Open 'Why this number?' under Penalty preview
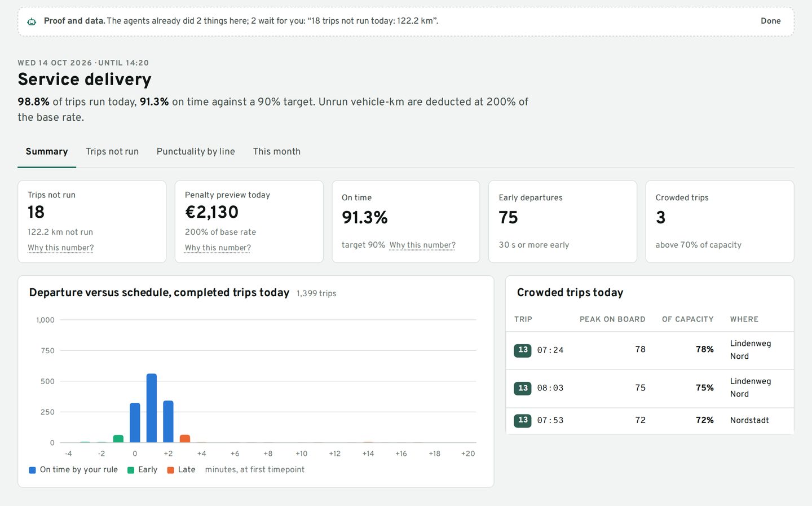The width and height of the screenshot is (812, 506). point(218,248)
